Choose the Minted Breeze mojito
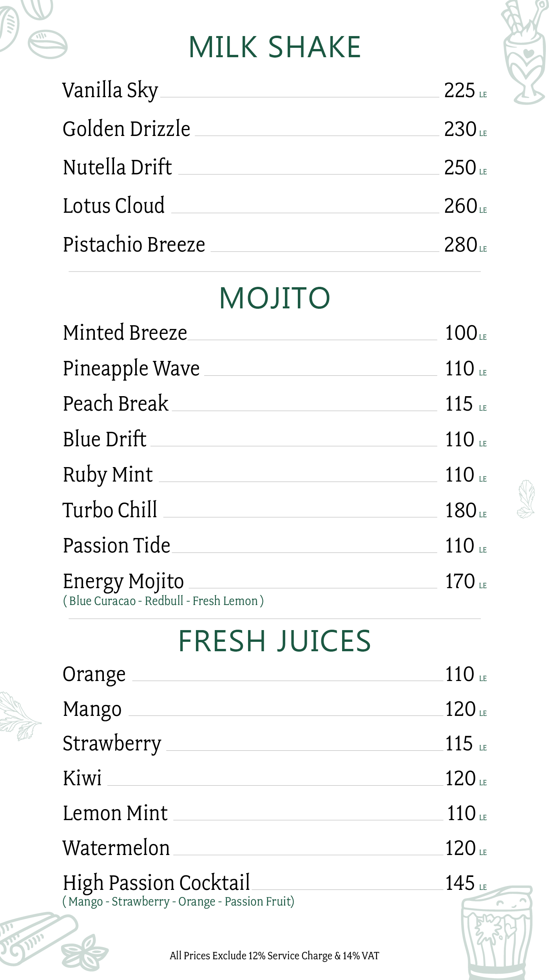This screenshot has height=980, width=549. (125, 333)
